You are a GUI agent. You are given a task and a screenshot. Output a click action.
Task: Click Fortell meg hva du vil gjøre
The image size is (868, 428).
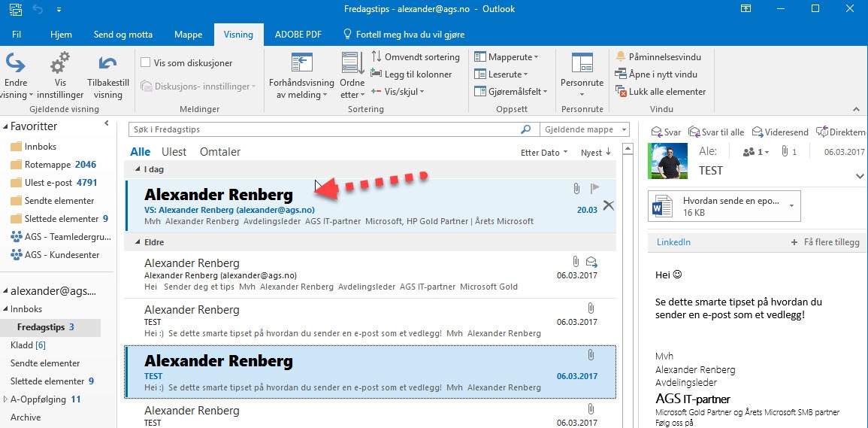(x=404, y=35)
